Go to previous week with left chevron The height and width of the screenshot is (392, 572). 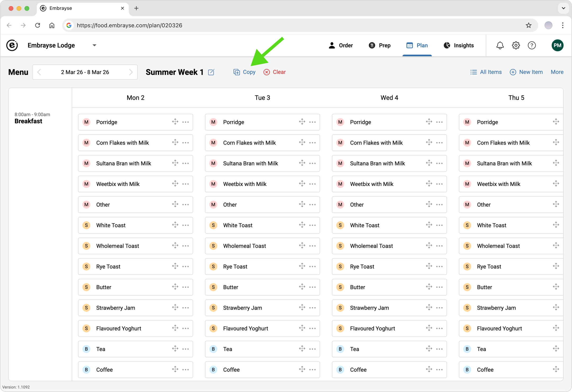point(39,72)
